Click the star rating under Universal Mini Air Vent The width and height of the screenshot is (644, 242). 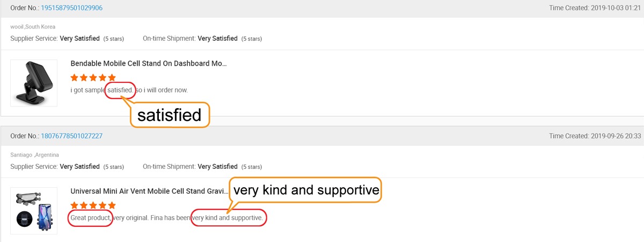pos(93,205)
